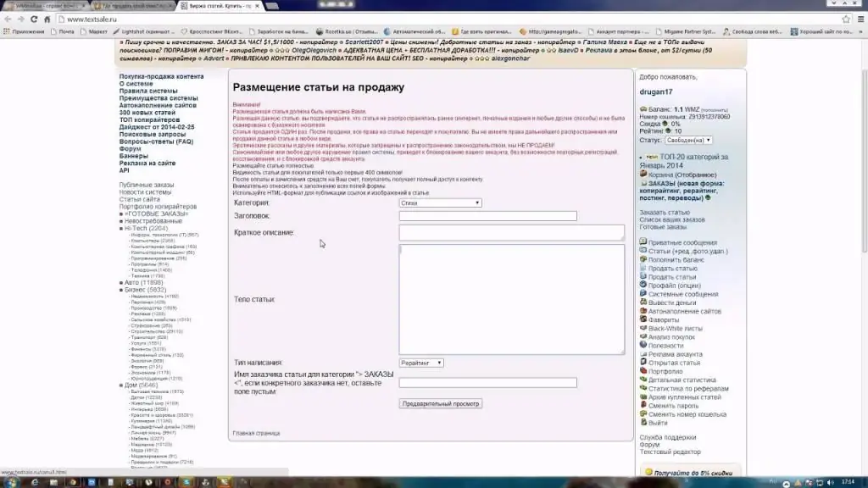This screenshot has height=488, width=868.
Task: Open the Список ваших заказов link
Action: pos(672,219)
